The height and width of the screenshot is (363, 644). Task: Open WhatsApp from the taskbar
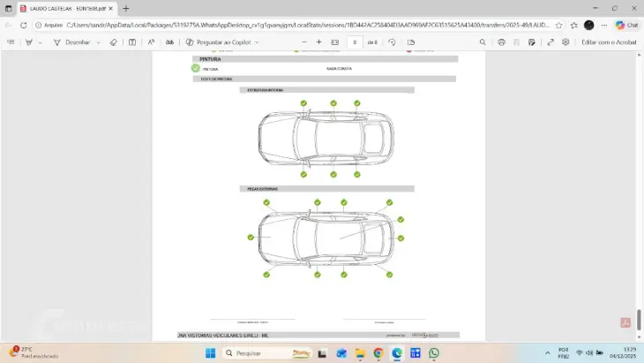click(x=434, y=353)
